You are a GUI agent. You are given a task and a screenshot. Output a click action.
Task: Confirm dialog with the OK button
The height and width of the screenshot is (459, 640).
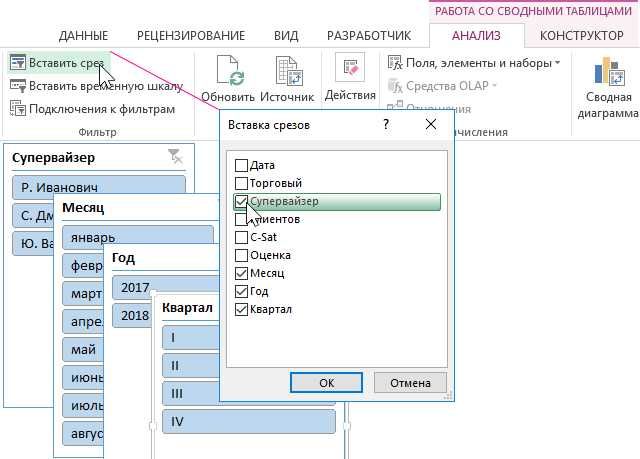326,383
